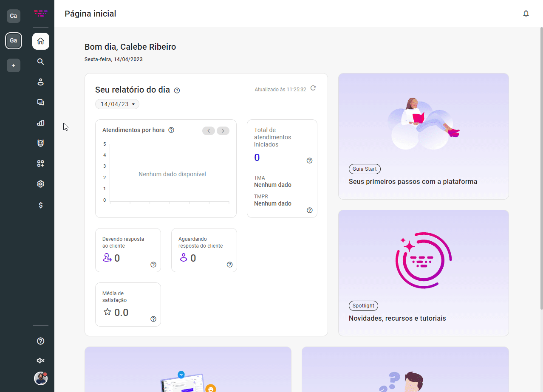Click the Aguardando resposta do cliente card
The image size is (543, 392).
pyautogui.click(x=204, y=250)
